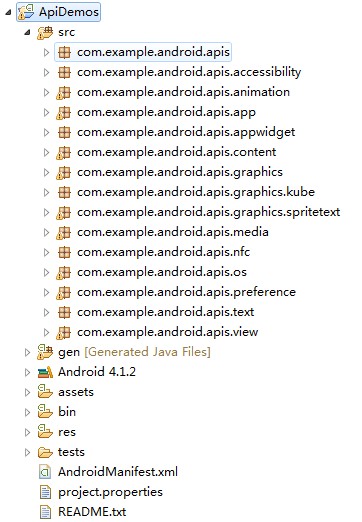Expand the Android 4.1.2 library
This screenshot has height=522, width=362.
[27, 372]
